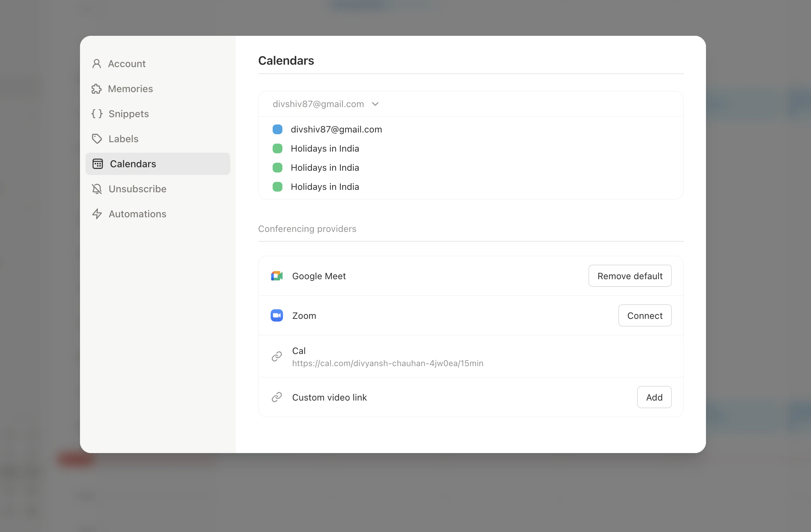Image resolution: width=811 pixels, height=532 pixels.
Task: Add a custom video link
Action: tap(654, 397)
